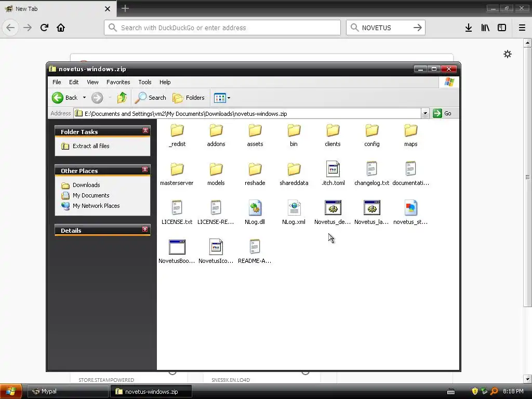Screen dimensions: 532x399
Task: Open the Edit menu
Action: [x=74, y=82]
